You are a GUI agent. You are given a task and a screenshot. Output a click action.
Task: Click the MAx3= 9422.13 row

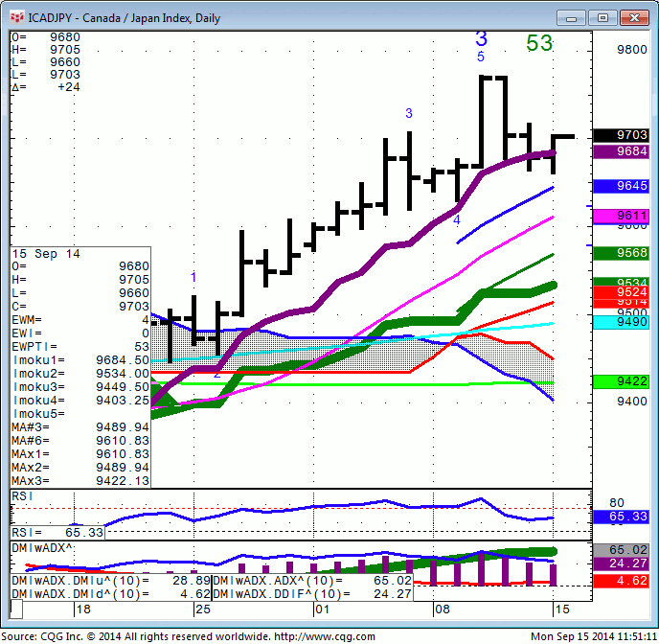[x=80, y=481]
